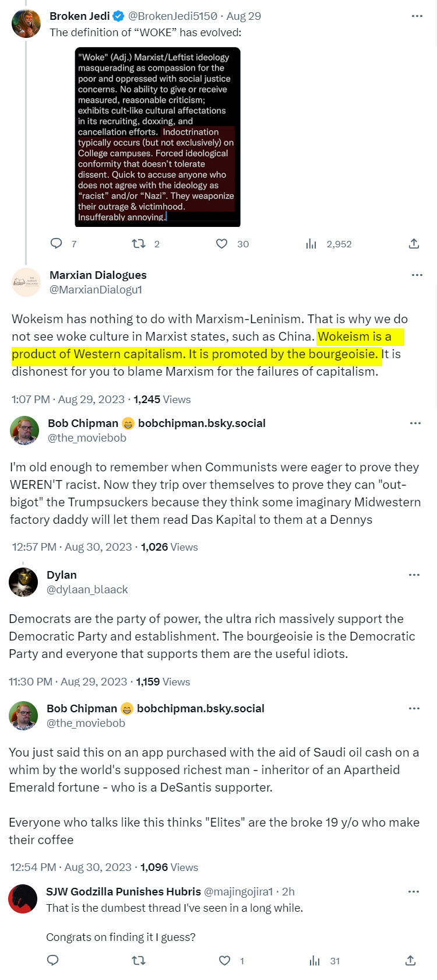View analytics for Broken Jedi's tweet
This screenshot has height=980, width=437.
click(x=311, y=244)
